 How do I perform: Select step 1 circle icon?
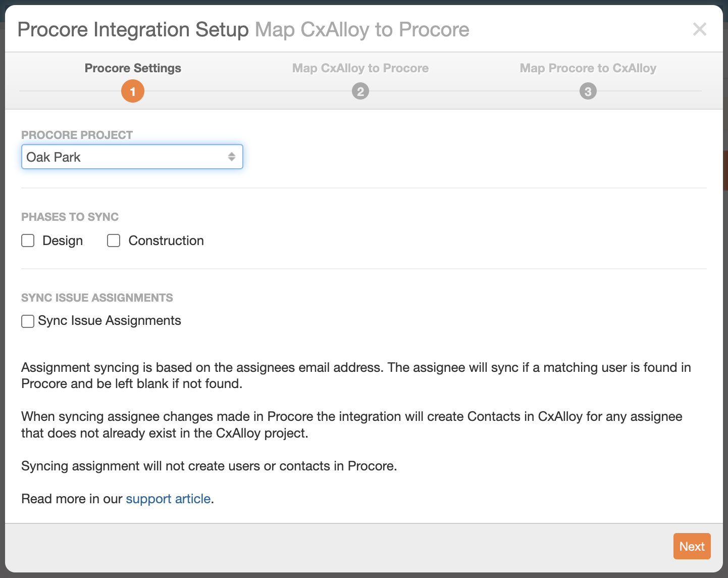click(x=133, y=91)
